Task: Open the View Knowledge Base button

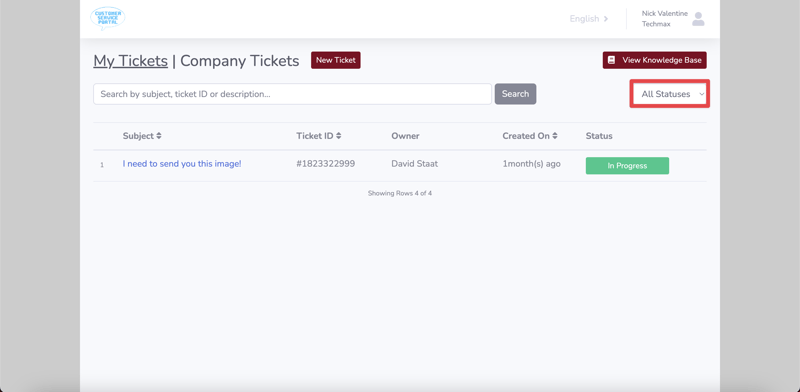Action: [x=655, y=60]
